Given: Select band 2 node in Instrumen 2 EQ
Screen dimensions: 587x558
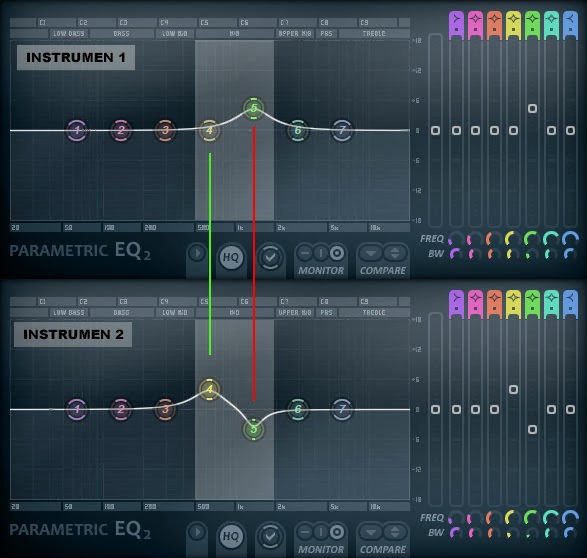Looking at the screenshot, I should [121, 409].
